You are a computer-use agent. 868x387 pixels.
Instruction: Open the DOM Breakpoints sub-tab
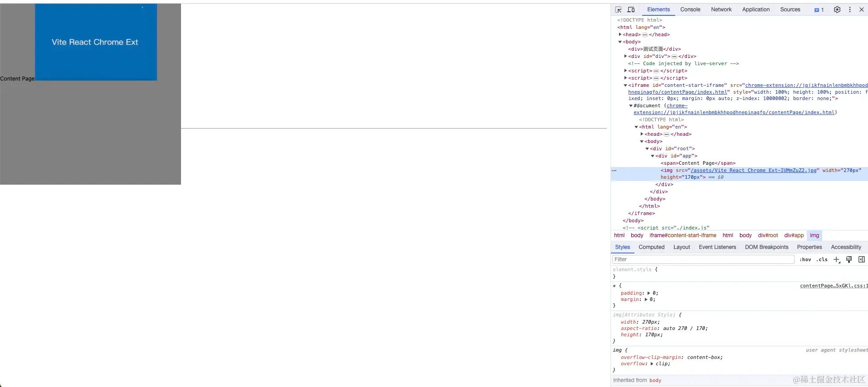767,247
